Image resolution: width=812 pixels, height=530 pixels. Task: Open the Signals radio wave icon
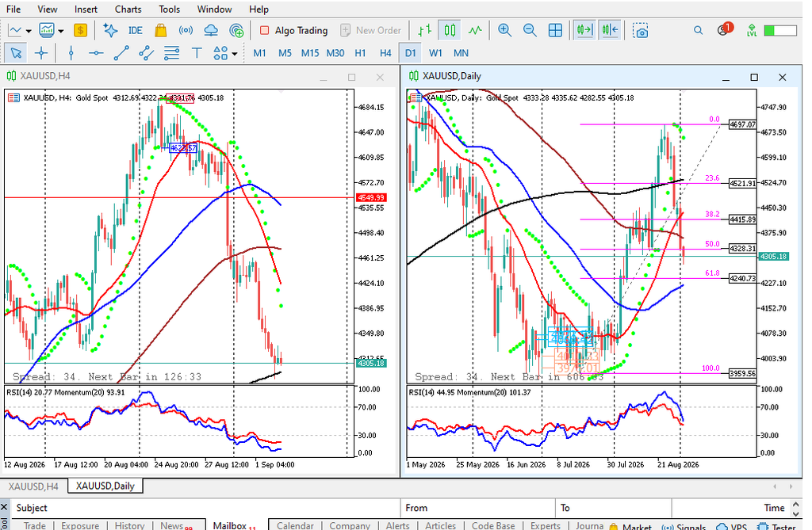coord(186,31)
